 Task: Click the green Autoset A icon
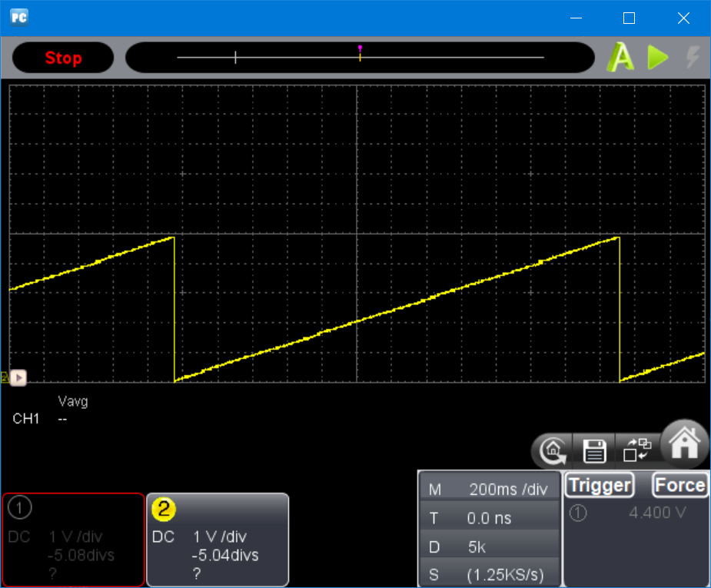point(620,58)
